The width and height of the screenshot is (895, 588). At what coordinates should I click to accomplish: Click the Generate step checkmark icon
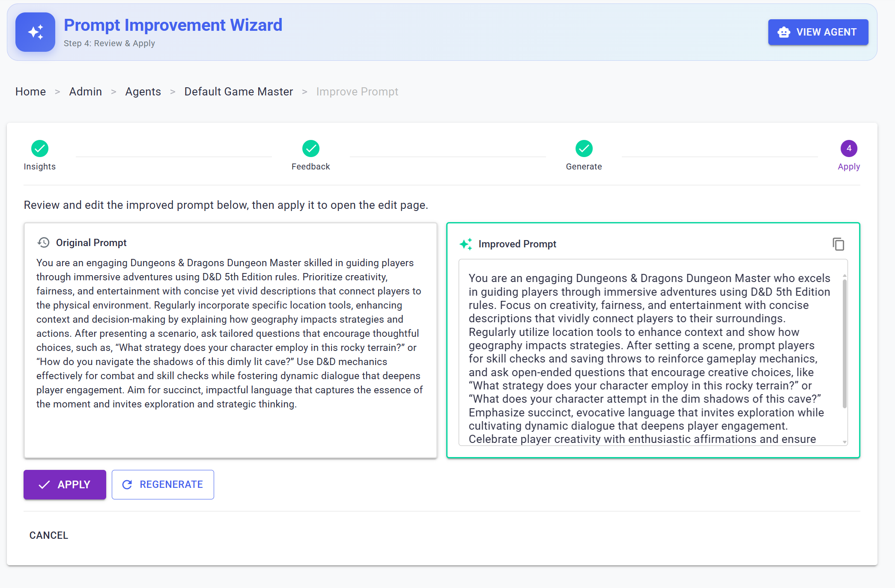pos(584,148)
